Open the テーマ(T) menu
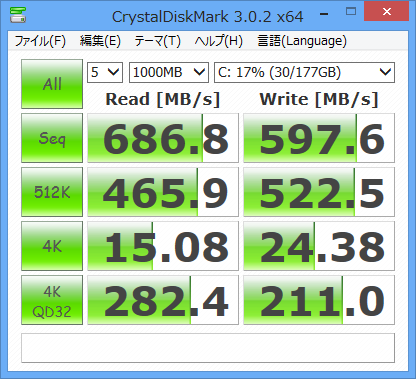The height and width of the screenshot is (379, 416). pyautogui.click(x=157, y=41)
